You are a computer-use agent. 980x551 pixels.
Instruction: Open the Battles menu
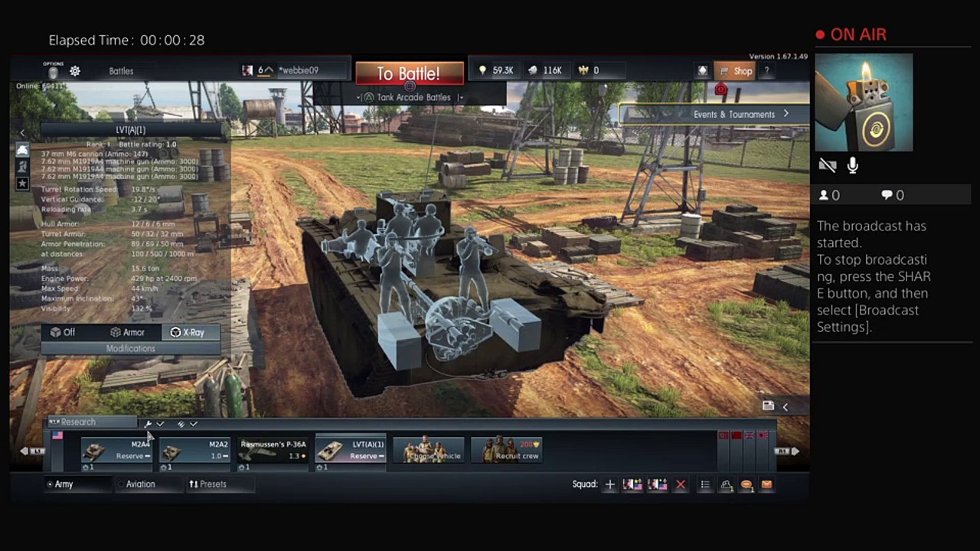(x=121, y=71)
